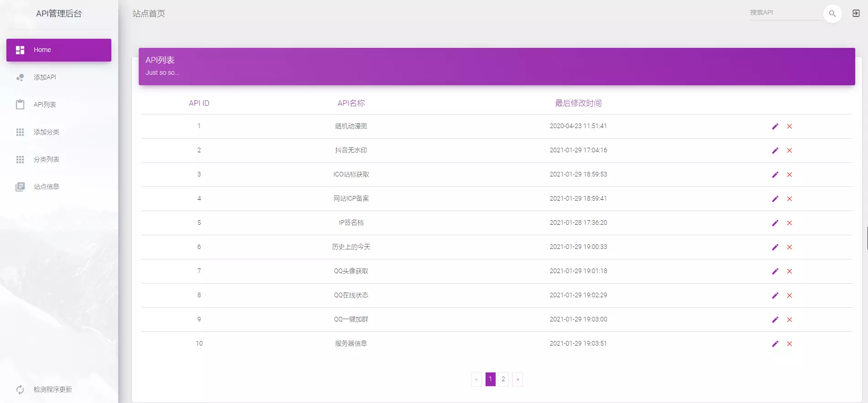Edit the 抖音无水印 API entry
The width and height of the screenshot is (868, 403).
(x=775, y=150)
